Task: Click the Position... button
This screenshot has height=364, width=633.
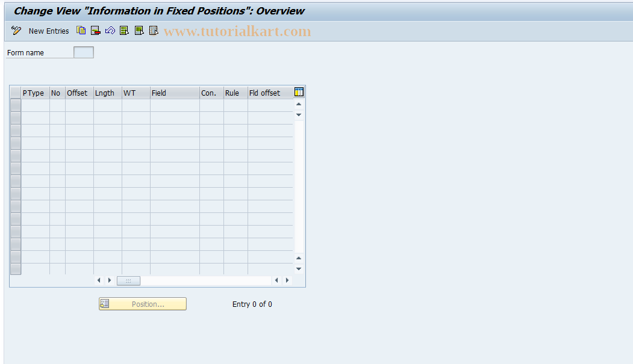Action: (143, 304)
